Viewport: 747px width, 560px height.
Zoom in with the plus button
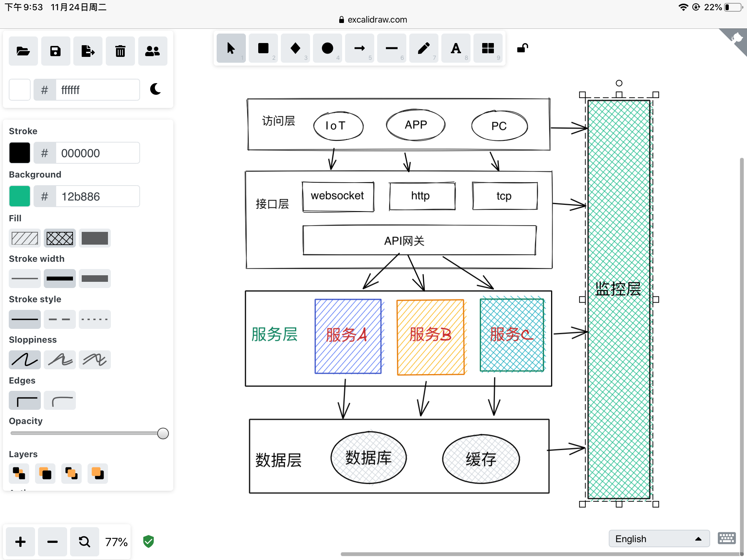tap(20, 542)
